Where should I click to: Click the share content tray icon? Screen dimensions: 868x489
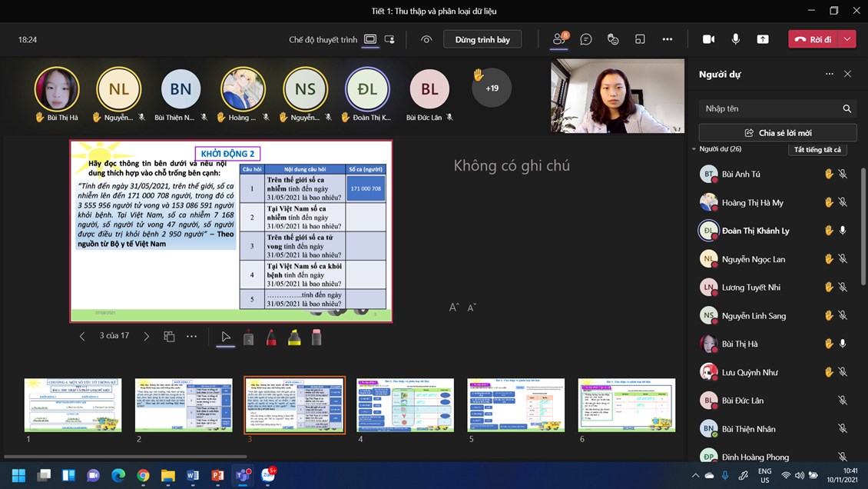coord(763,39)
